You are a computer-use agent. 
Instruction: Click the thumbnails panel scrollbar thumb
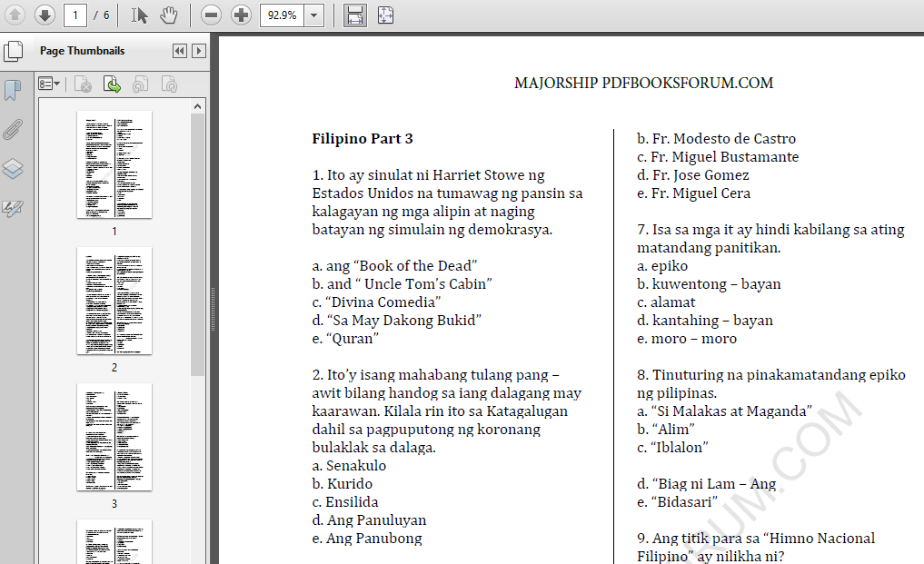(197, 244)
